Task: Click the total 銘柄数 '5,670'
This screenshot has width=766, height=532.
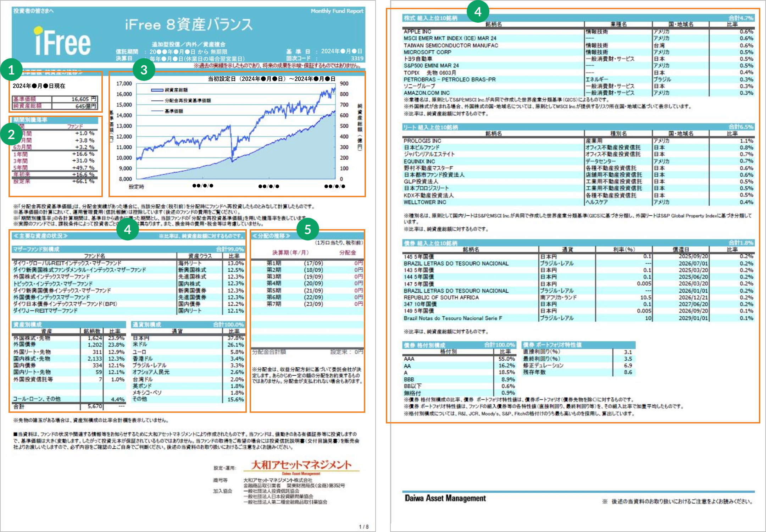Action: click(x=95, y=406)
